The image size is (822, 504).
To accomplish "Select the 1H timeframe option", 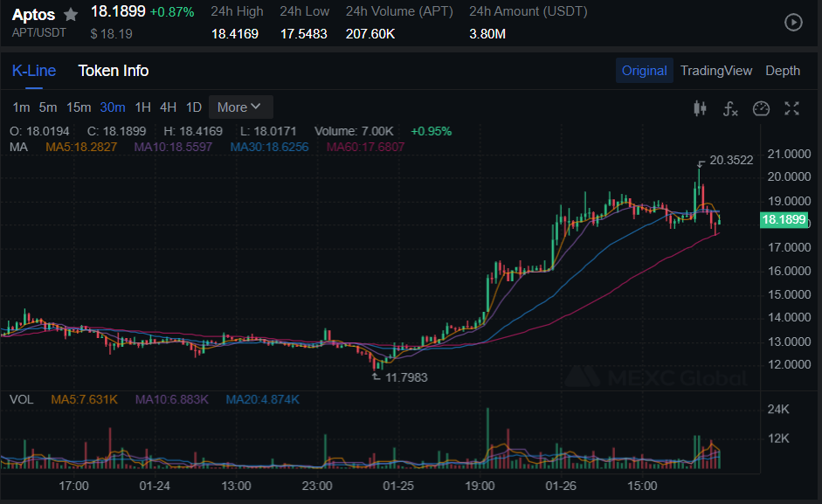I will tap(142, 107).
